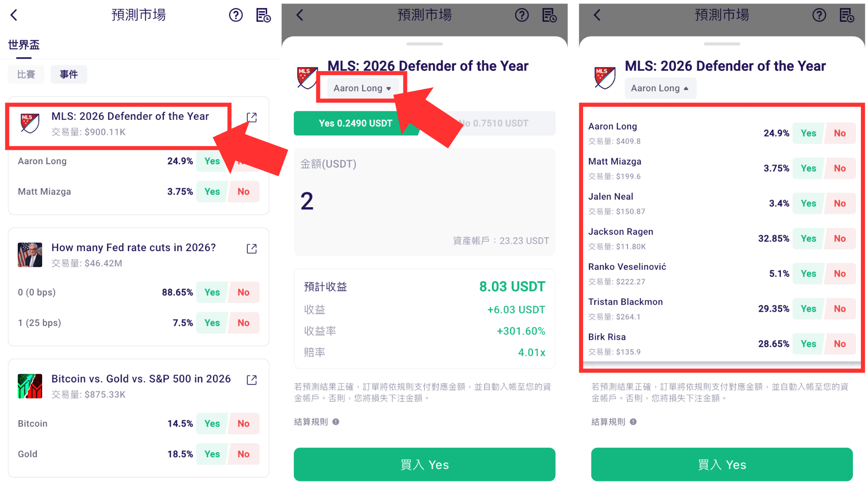Click the MLS logo on the market list card
The height and width of the screenshot is (489, 868).
point(30,123)
